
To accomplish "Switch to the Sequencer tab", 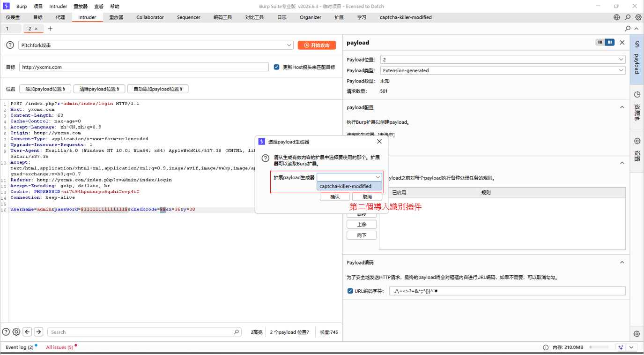I will [x=189, y=17].
